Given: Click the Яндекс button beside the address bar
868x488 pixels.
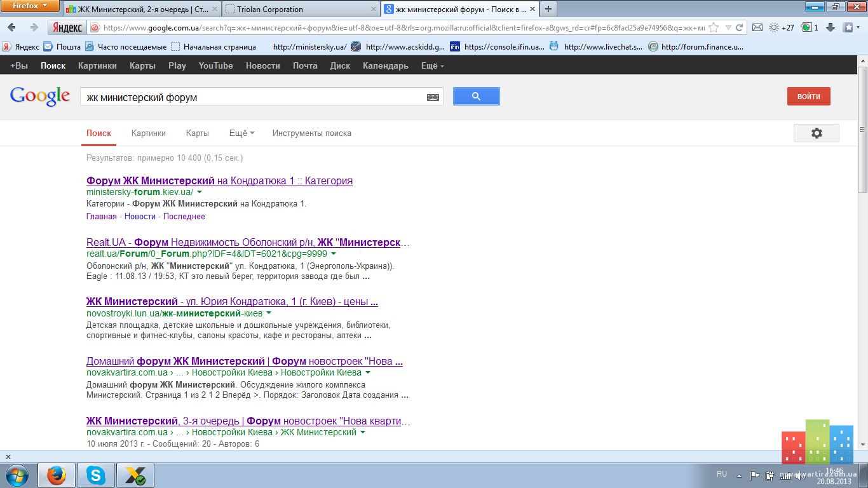Looking at the screenshot, I should pyautogui.click(x=67, y=27).
